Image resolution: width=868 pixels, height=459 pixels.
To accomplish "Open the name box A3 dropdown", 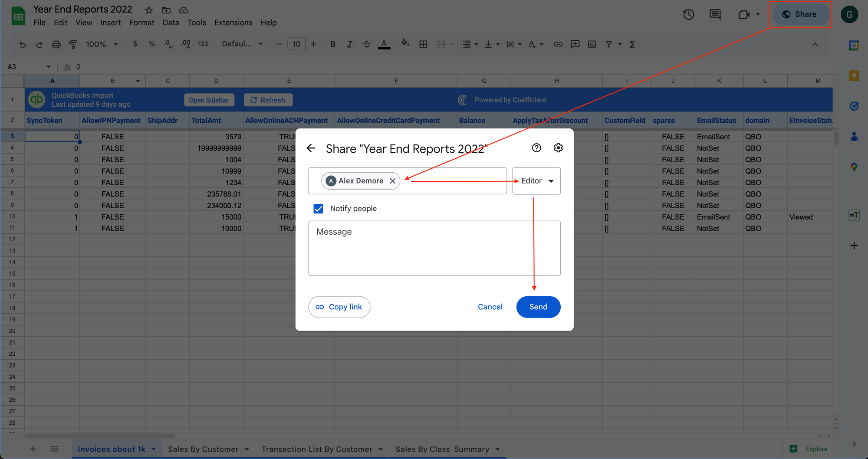I will (x=49, y=67).
